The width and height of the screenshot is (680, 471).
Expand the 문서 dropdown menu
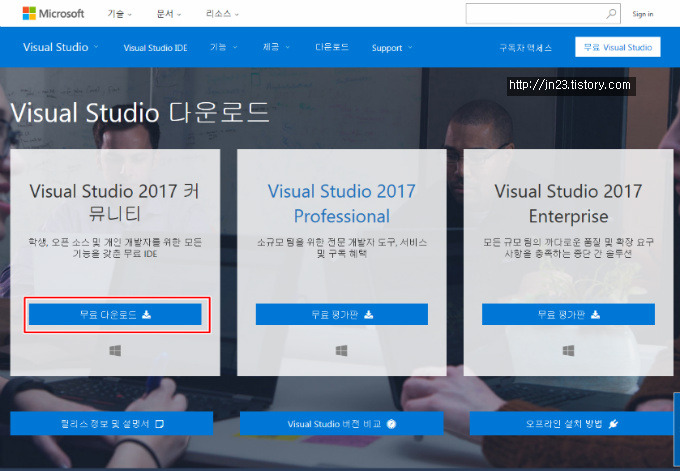point(169,14)
